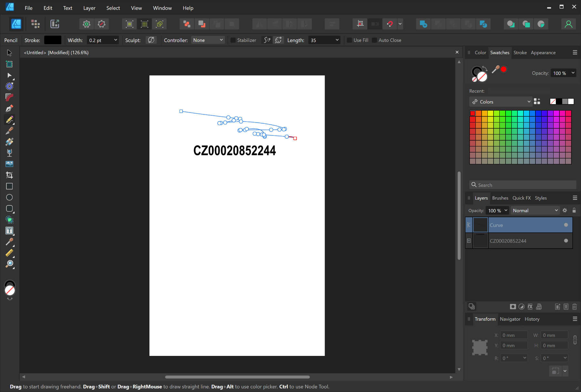The height and width of the screenshot is (392, 581).
Task: Pick the red swatch in the palette
Action: tap(473, 113)
